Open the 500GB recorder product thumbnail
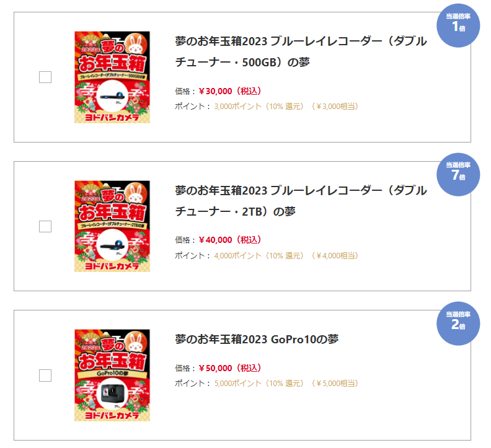This screenshot has height=448, width=491. [112, 77]
